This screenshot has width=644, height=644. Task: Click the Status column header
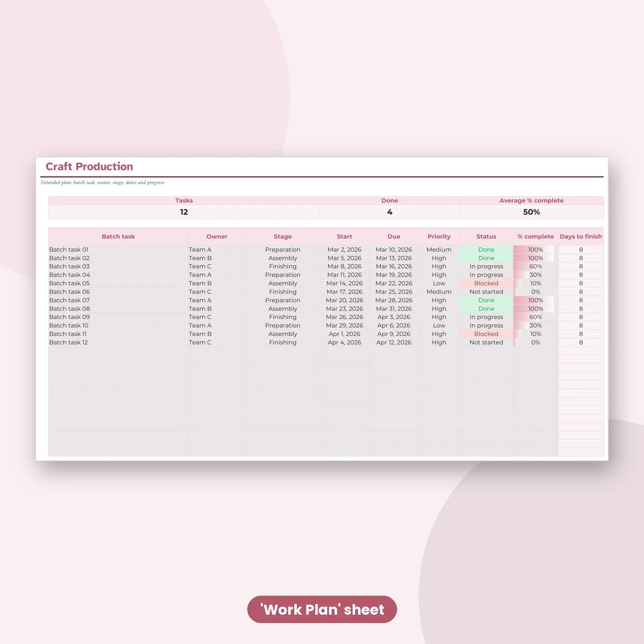[486, 236]
